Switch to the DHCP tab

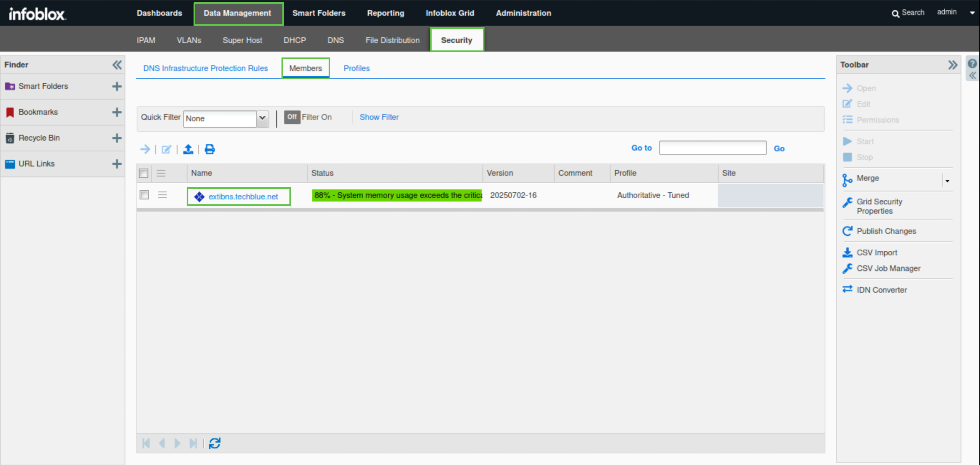pos(295,40)
